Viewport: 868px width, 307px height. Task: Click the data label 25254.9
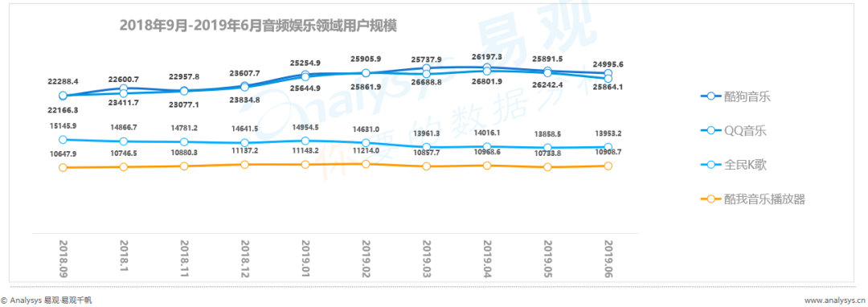[305, 62]
